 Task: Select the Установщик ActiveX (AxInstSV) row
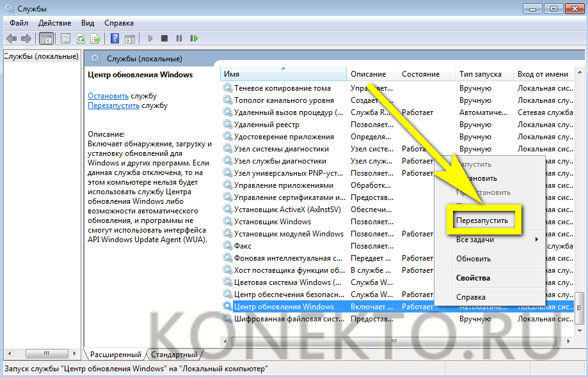point(328,210)
